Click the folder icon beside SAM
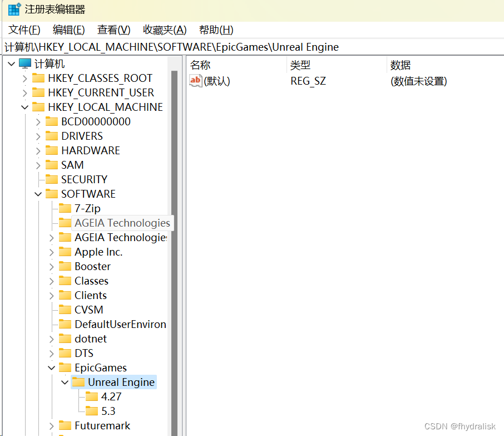The image size is (504, 436). [x=52, y=165]
